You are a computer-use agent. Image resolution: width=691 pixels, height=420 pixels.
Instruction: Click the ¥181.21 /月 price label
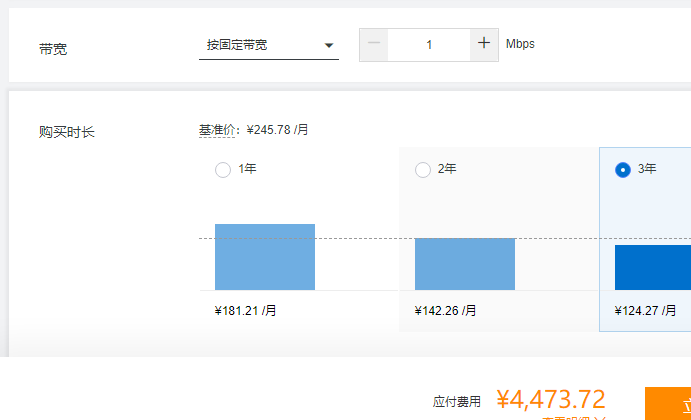[x=245, y=311]
